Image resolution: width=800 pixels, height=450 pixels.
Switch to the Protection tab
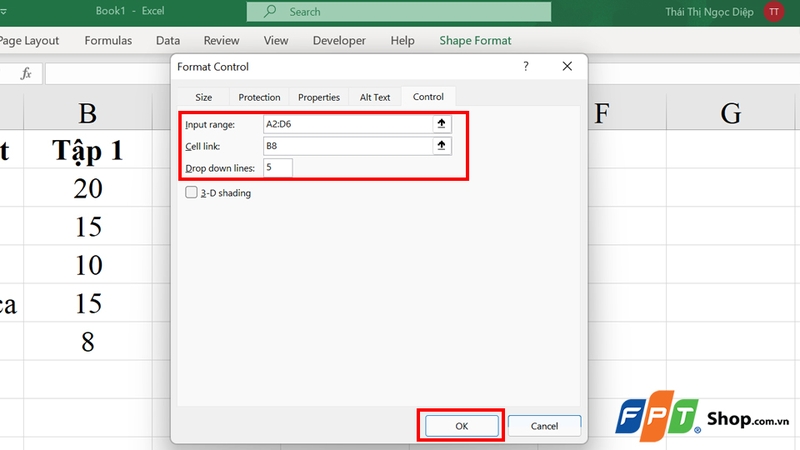coord(259,97)
